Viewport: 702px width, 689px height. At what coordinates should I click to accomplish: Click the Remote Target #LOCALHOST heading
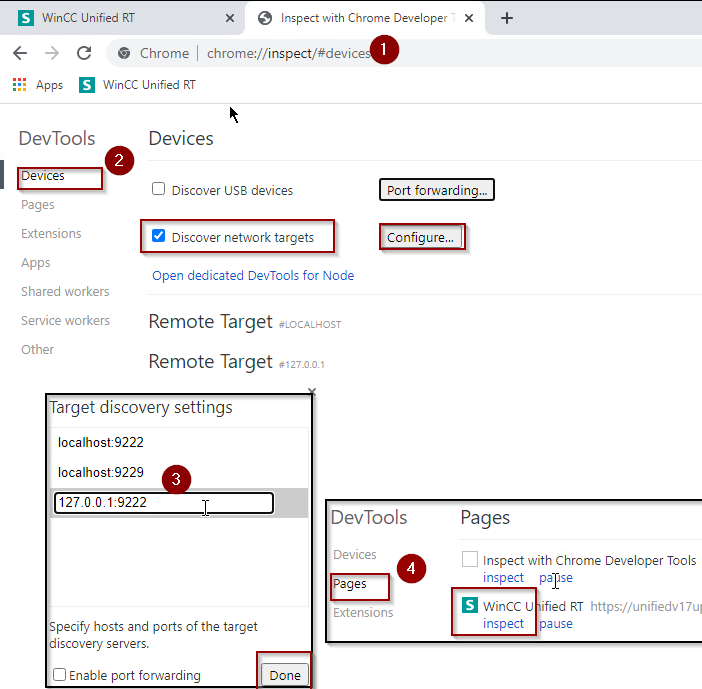click(x=245, y=322)
